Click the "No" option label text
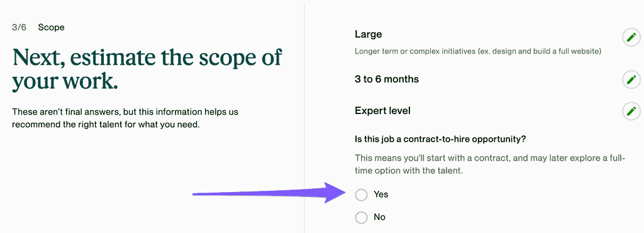This screenshot has height=233, width=644. pos(379,217)
